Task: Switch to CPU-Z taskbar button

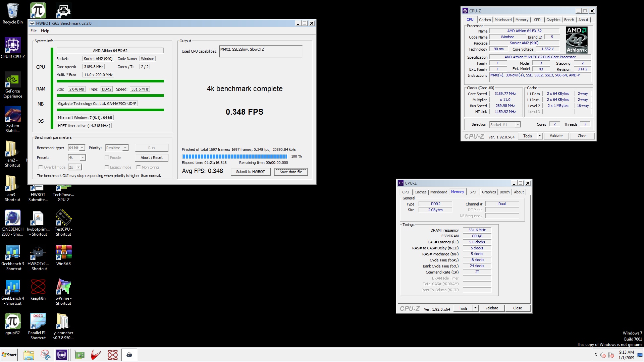Action: coord(62,355)
